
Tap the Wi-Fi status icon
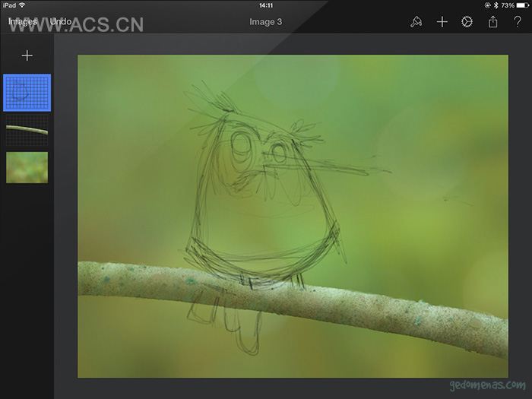(x=22, y=5)
